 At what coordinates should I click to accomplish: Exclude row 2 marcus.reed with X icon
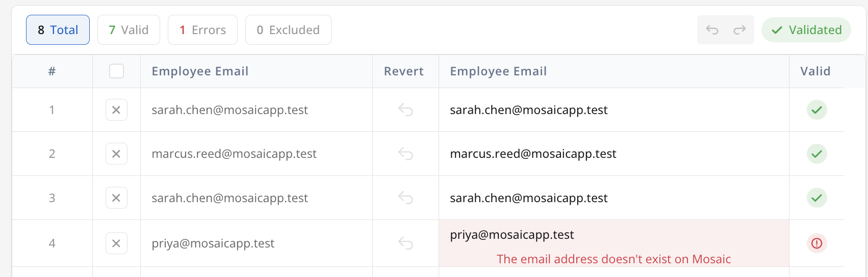pyautogui.click(x=116, y=154)
